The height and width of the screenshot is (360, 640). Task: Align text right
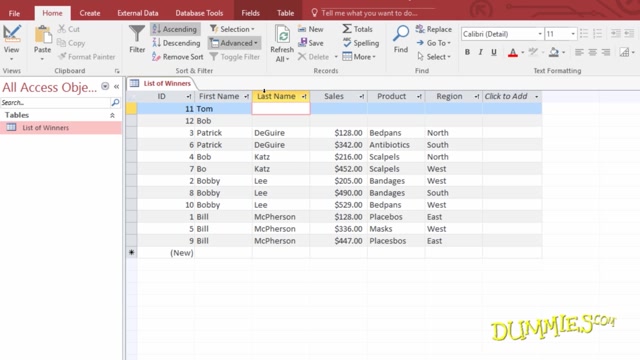click(606, 52)
